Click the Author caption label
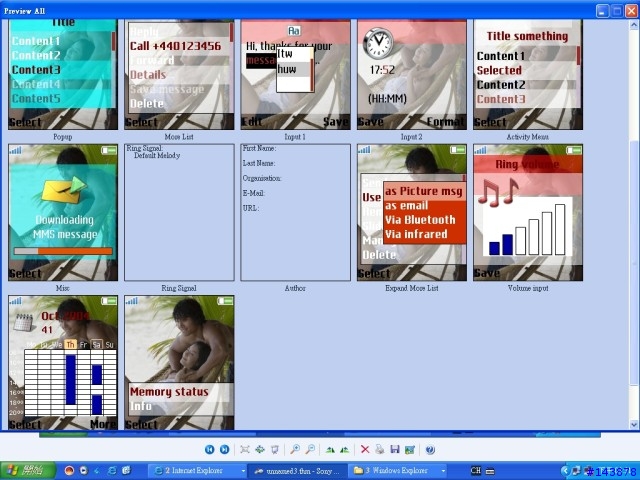 295,288
